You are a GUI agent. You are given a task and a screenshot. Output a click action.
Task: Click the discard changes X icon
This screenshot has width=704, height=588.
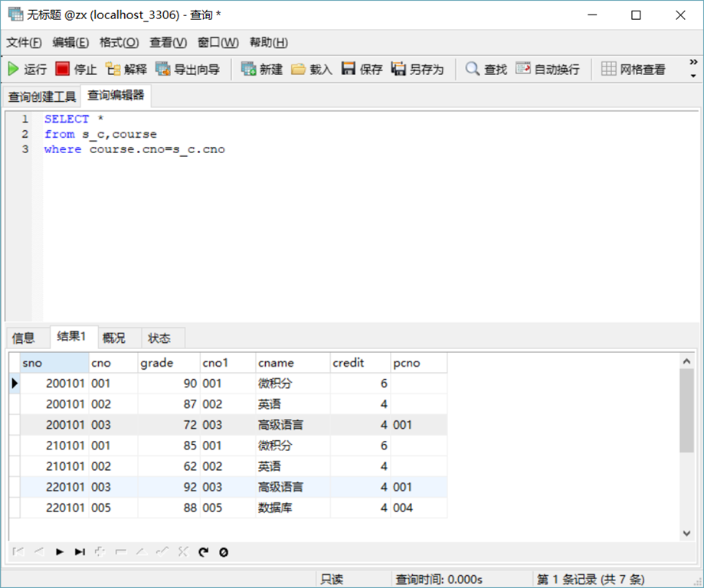pyautogui.click(x=183, y=552)
